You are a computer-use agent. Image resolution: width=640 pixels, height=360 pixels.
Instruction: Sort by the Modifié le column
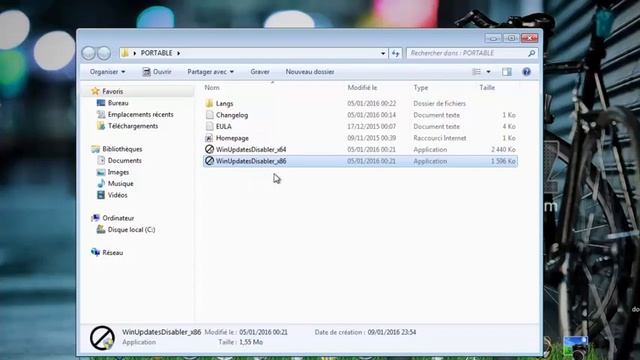[x=362, y=87]
